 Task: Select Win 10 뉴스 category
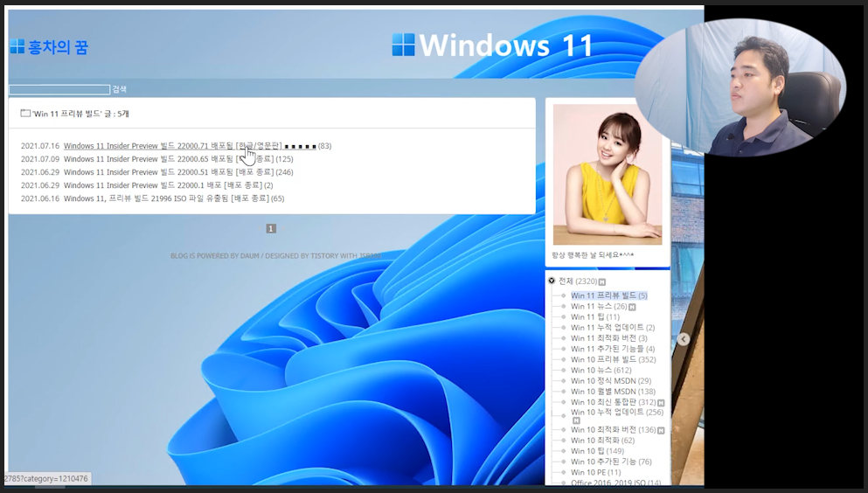pyautogui.click(x=601, y=370)
